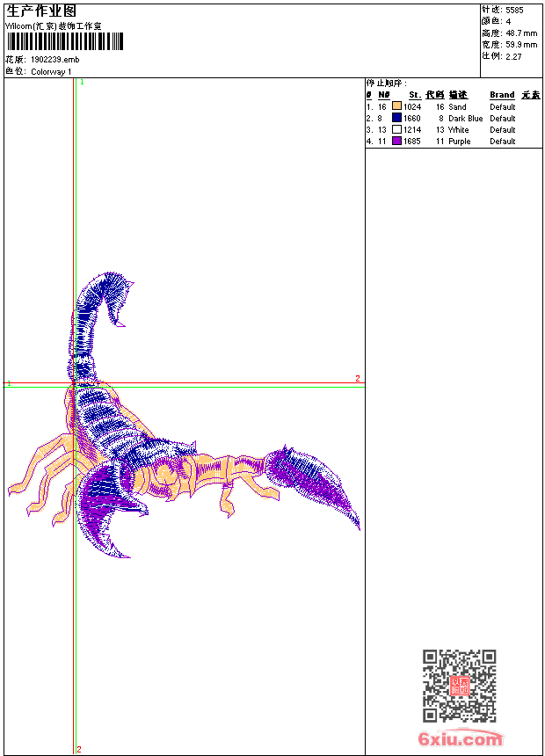Click the St. column header
This screenshot has height=756, width=545.
pos(414,95)
